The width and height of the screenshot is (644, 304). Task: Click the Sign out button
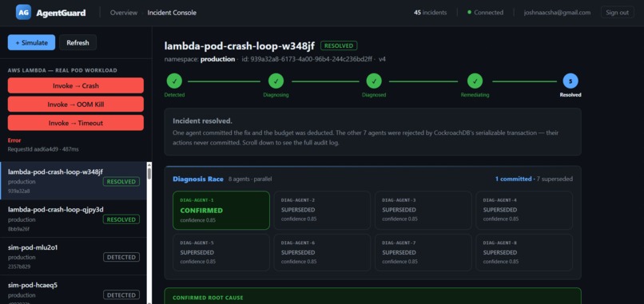617,12
